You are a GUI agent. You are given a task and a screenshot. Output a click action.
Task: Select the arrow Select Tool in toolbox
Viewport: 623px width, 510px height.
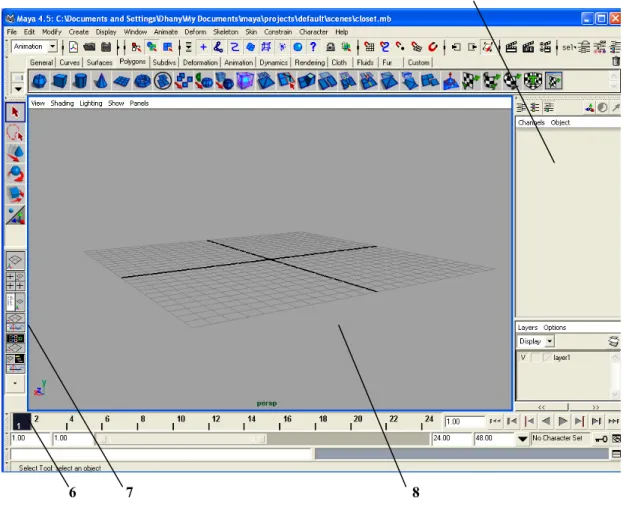15,113
